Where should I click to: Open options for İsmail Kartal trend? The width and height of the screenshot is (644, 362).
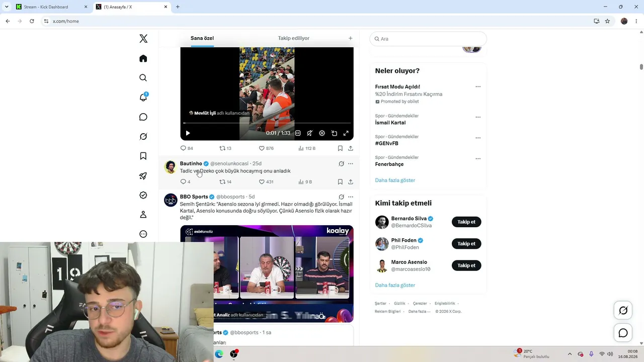[478, 117]
